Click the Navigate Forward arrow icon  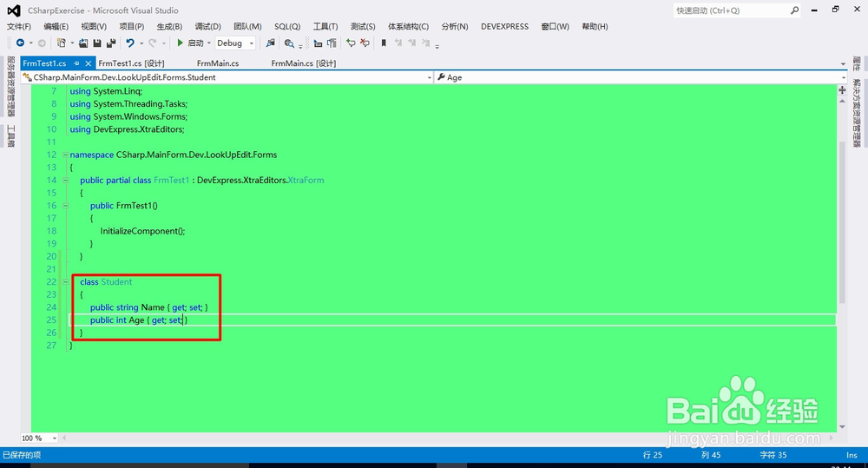point(42,43)
